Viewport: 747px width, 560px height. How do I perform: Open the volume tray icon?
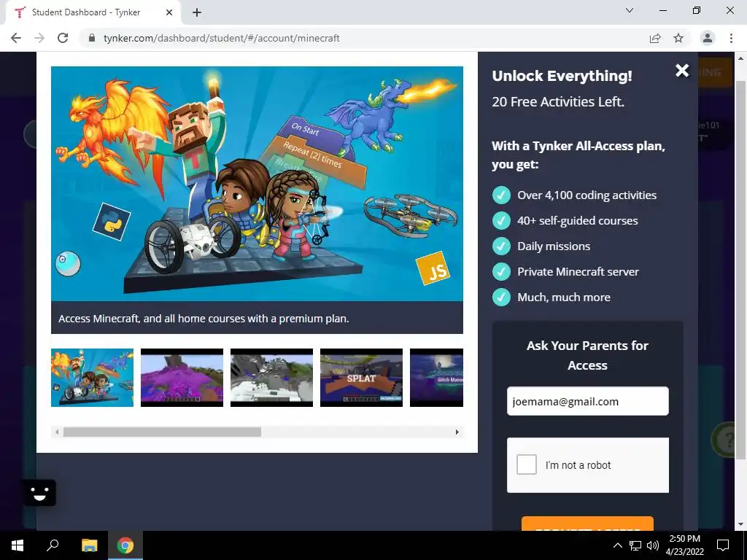click(653, 545)
